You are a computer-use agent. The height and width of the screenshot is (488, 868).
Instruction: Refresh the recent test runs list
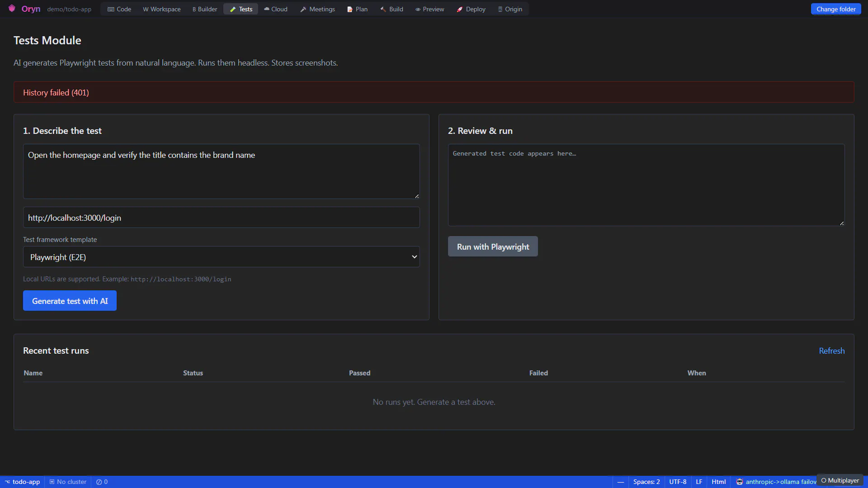tap(831, 351)
